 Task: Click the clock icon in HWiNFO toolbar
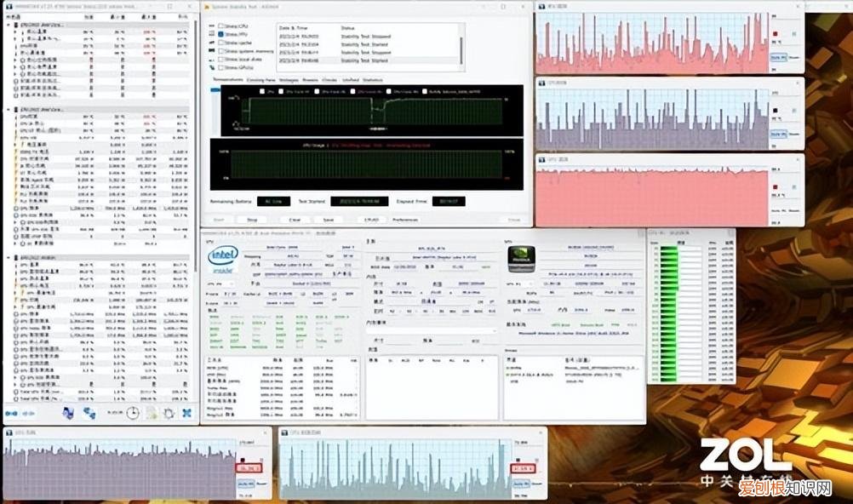[133, 413]
